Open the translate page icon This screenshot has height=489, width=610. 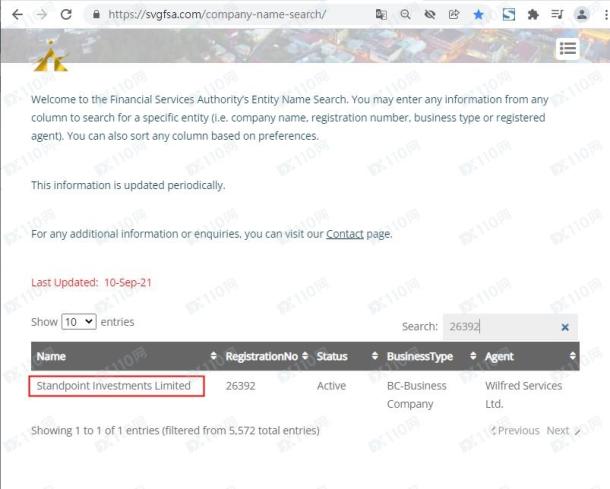[x=381, y=15]
